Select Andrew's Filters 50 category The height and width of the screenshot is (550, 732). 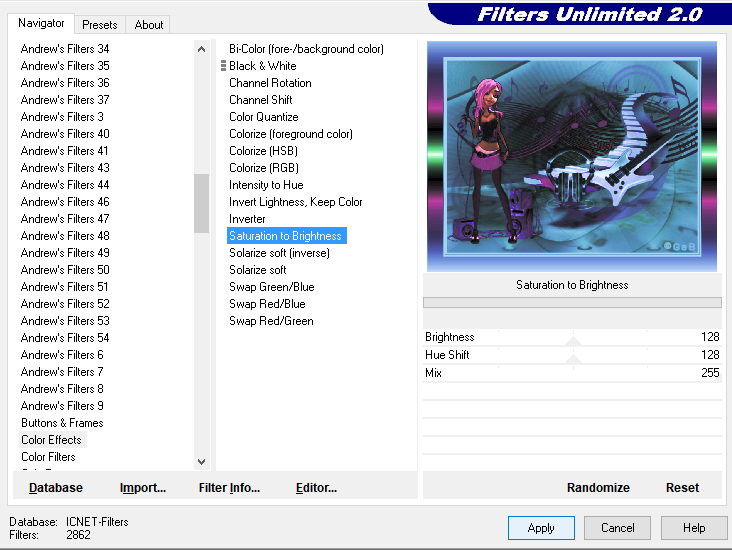click(65, 270)
